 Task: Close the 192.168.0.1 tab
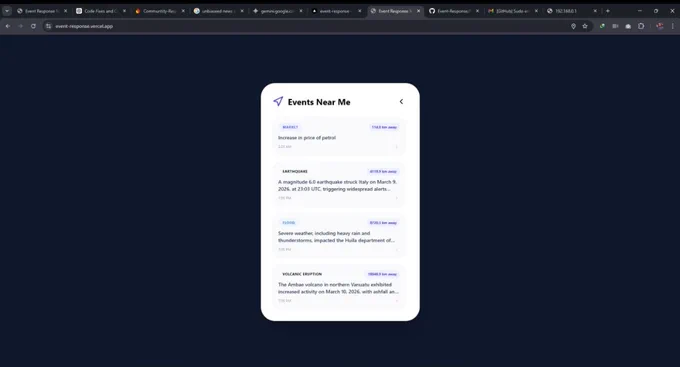595,11
